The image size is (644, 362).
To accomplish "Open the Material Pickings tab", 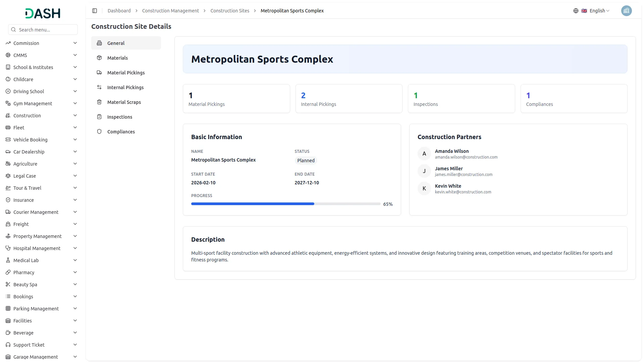I will pyautogui.click(x=126, y=73).
